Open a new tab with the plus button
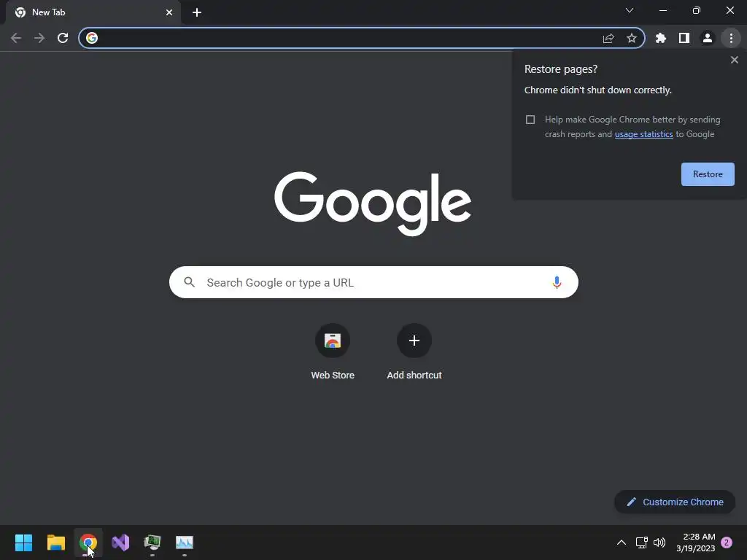This screenshot has height=560, width=747. (x=197, y=12)
